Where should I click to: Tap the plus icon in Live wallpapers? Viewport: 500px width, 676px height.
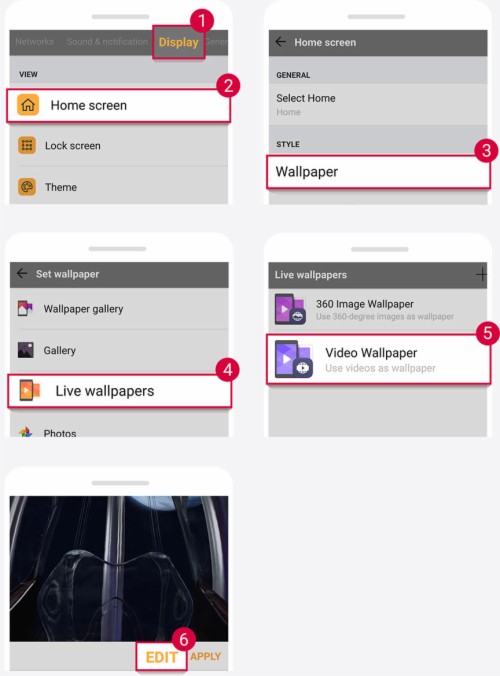click(481, 274)
